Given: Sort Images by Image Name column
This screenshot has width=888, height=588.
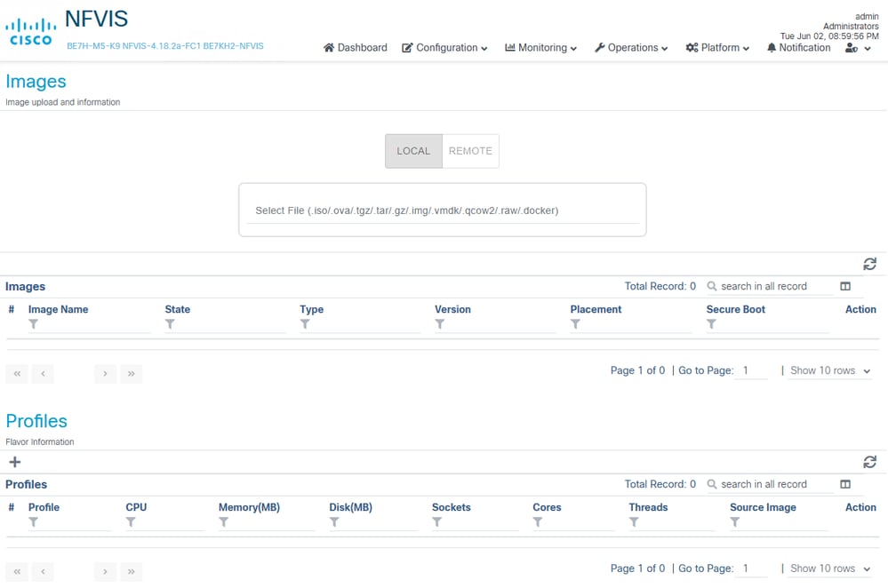Looking at the screenshot, I should point(59,310).
